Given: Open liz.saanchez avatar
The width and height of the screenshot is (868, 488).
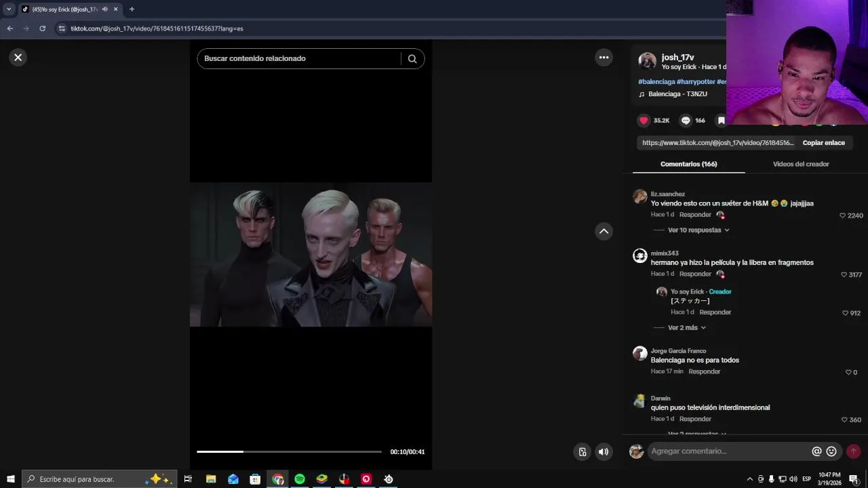Looking at the screenshot, I should click(x=639, y=197).
